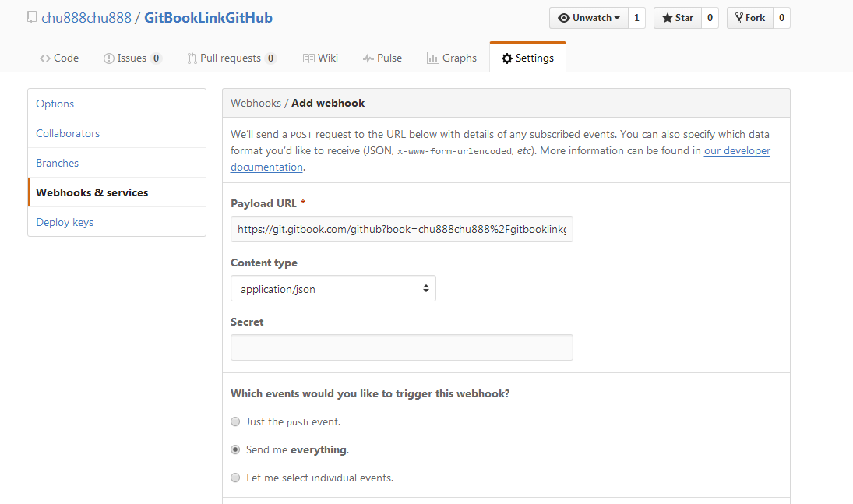Open 'our developer documentation' link
Image resolution: width=853 pixels, height=504 pixels.
(737, 151)
